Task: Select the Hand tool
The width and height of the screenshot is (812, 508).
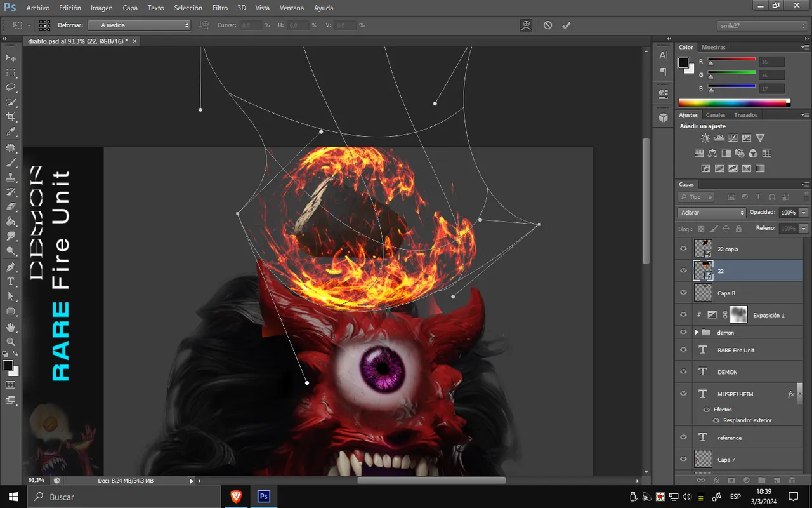Action: [11, 327]
